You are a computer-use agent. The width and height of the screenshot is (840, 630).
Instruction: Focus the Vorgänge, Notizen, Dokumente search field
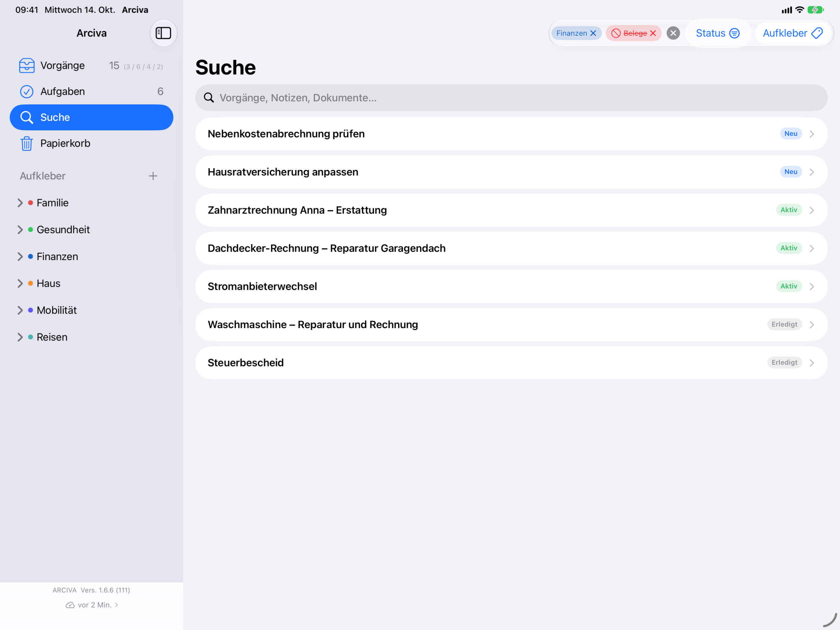pos(511,97)
